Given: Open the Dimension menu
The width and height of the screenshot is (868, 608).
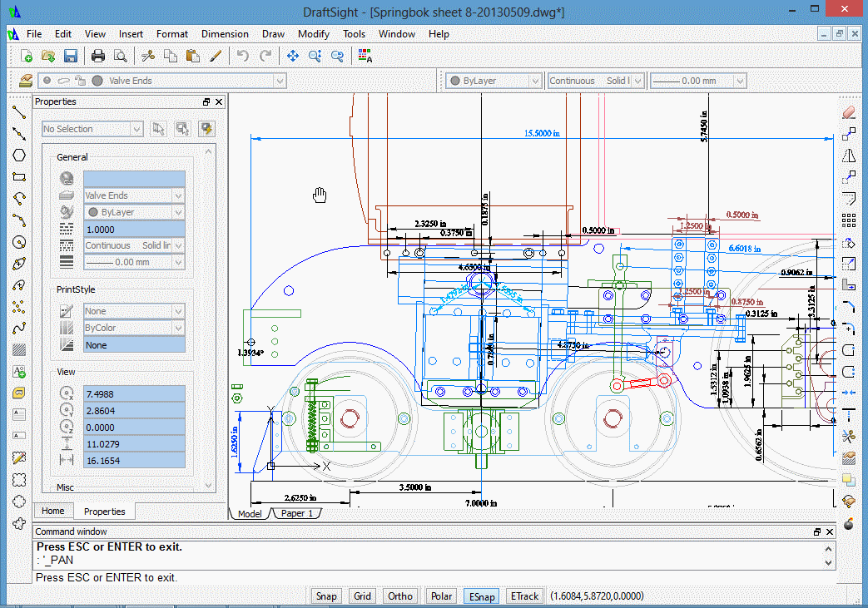Looking at the screenshot, I should [225, 34].
